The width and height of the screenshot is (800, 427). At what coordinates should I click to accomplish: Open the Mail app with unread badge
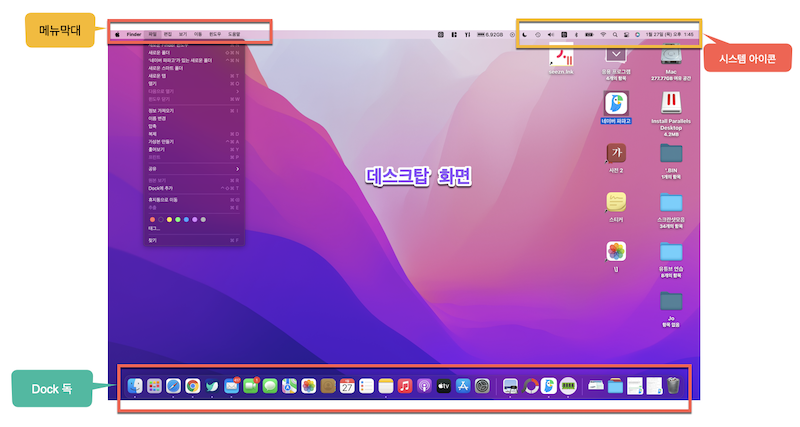point(231,386)
